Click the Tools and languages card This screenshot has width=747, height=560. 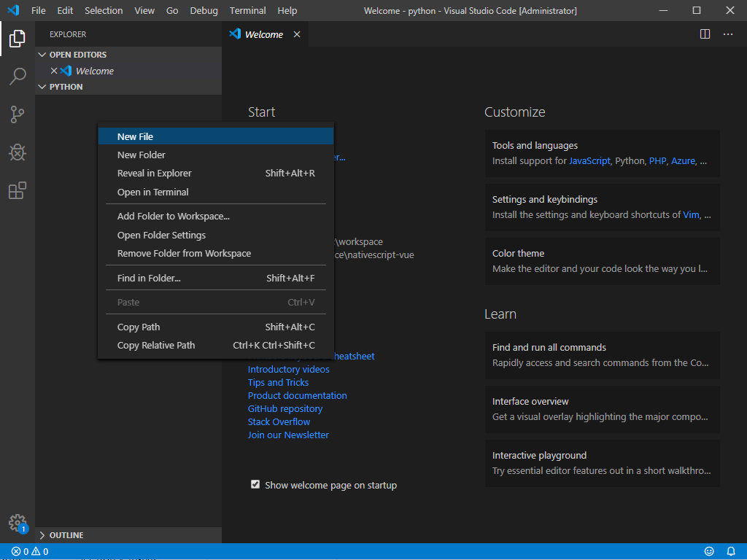point(602,153)
